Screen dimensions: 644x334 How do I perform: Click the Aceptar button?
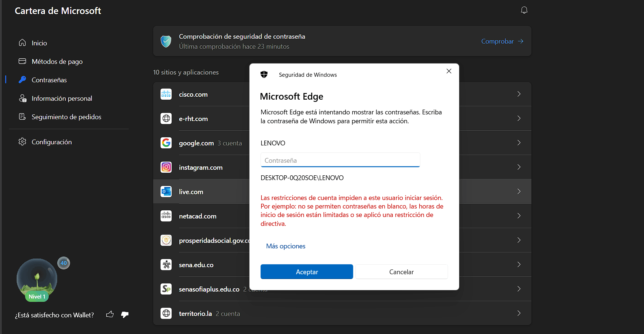point(307,272)
